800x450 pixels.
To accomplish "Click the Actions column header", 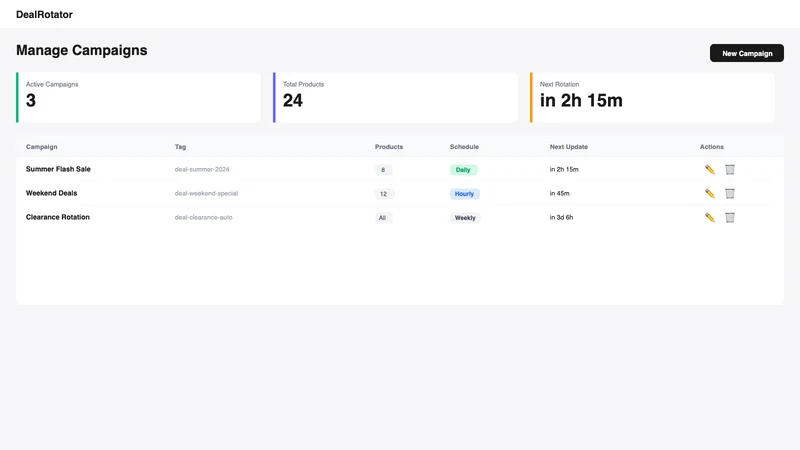I will click(712, 146).
